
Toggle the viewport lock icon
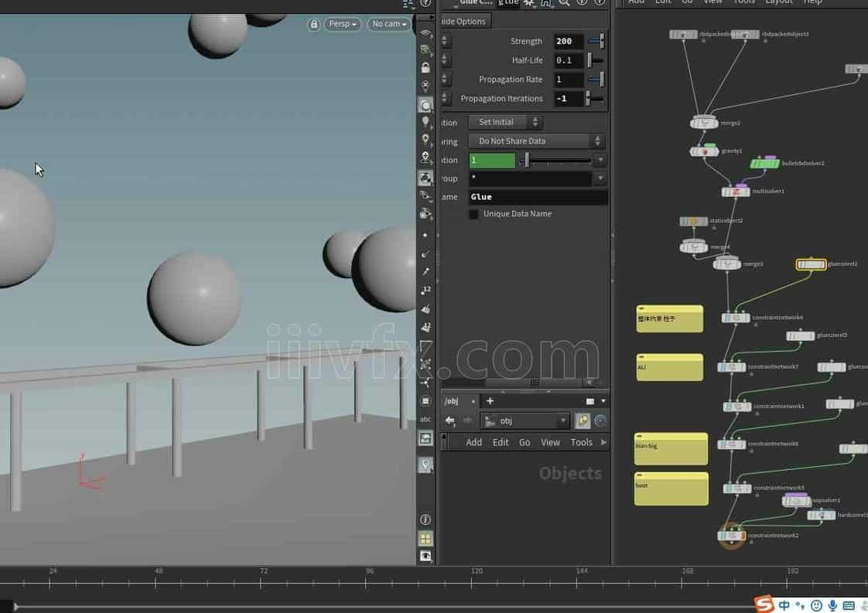point(313,24)
